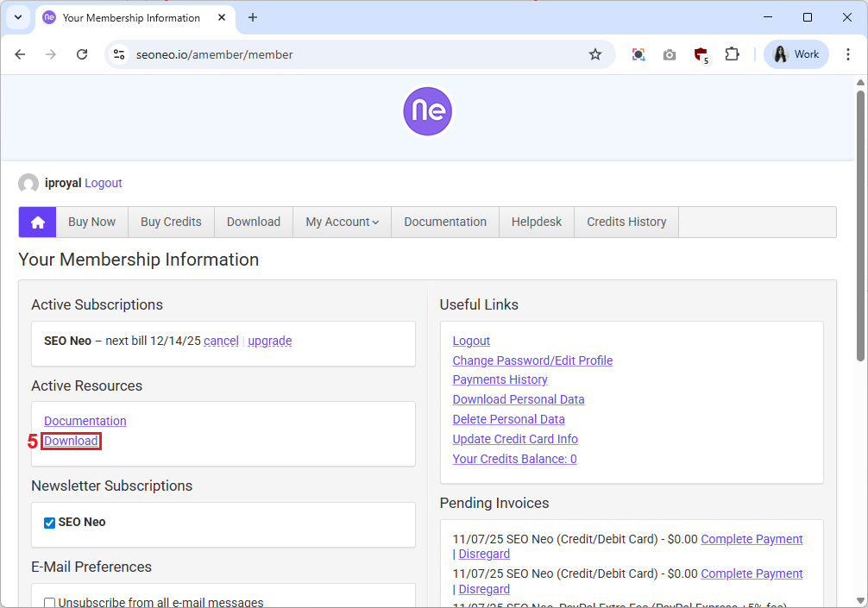Open Documentation in the navigation bar
This screenshot has height=608, width=868.
pos(445,222)
